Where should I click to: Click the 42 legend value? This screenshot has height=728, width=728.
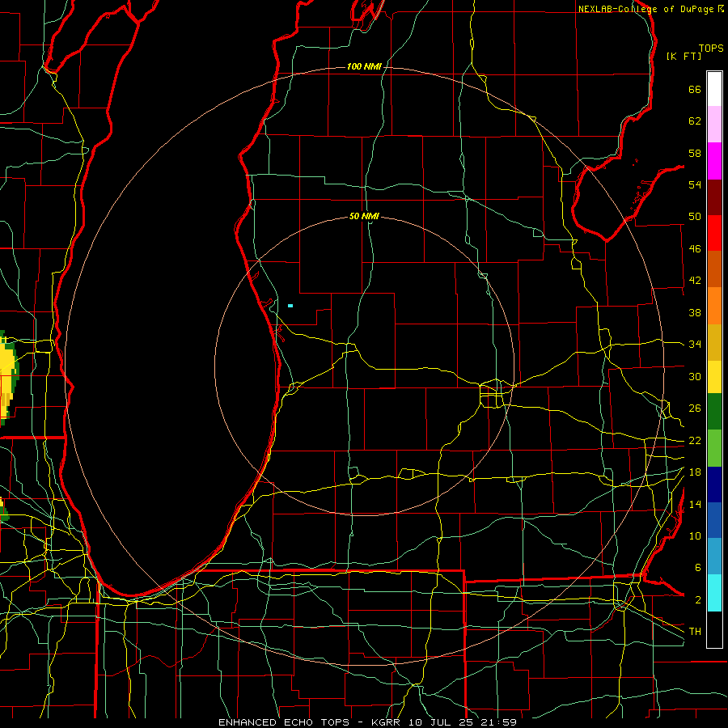[x=695, y=281]
